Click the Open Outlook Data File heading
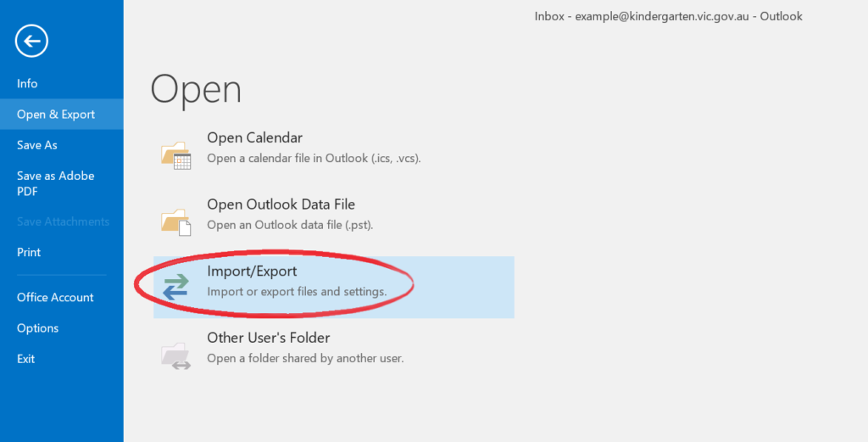 281,204
